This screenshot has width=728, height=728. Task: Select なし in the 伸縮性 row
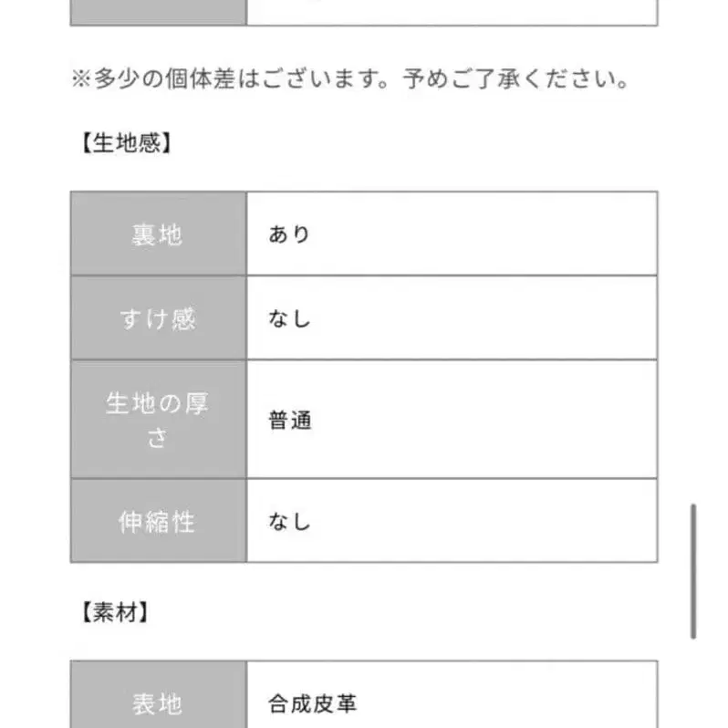pos(289,522)
